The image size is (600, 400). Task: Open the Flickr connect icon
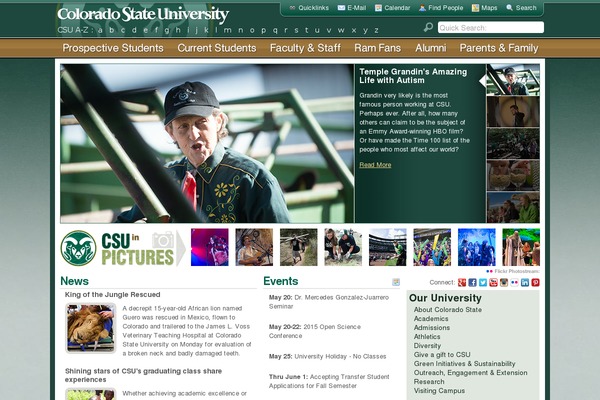[514, 282]
